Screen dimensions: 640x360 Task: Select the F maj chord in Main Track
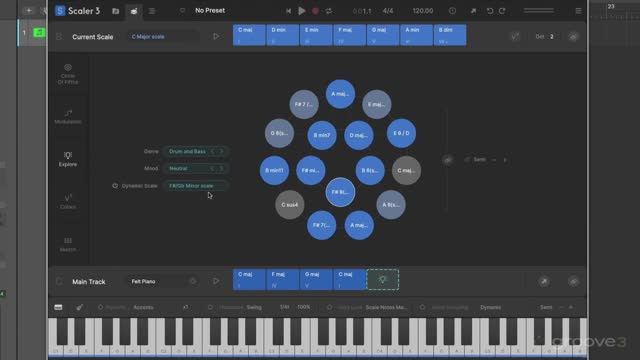282,280
